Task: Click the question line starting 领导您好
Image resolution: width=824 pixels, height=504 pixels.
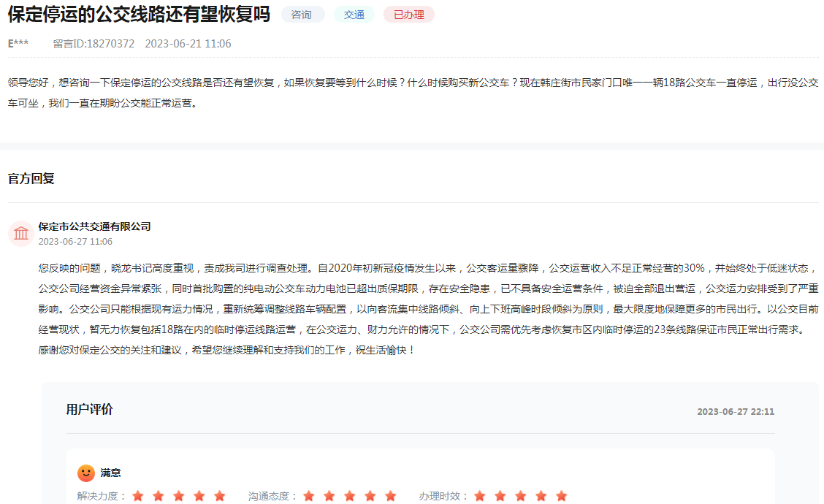Action: pos(413,83)
